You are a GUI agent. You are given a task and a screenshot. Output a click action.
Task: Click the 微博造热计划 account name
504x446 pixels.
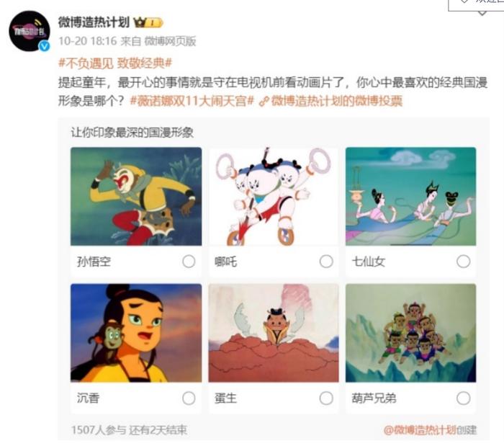tap(94, 22)
